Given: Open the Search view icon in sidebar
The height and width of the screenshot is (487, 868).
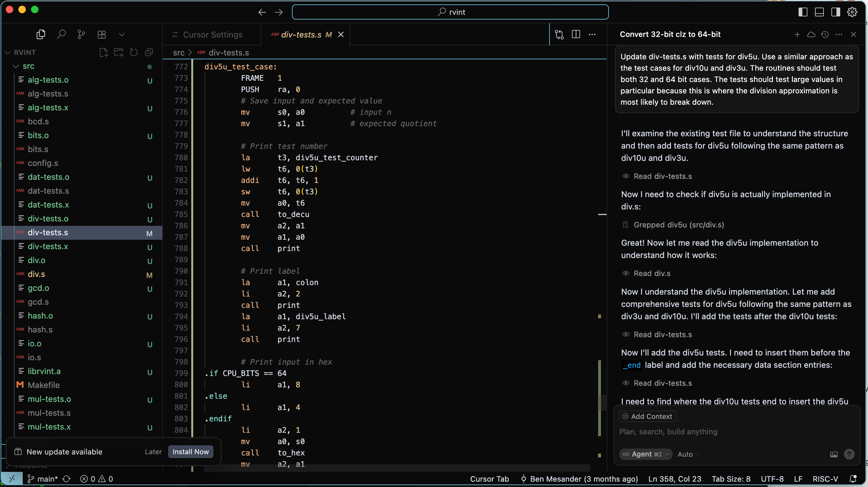Looking at the screenshot, I should click(x=61, y=34).
